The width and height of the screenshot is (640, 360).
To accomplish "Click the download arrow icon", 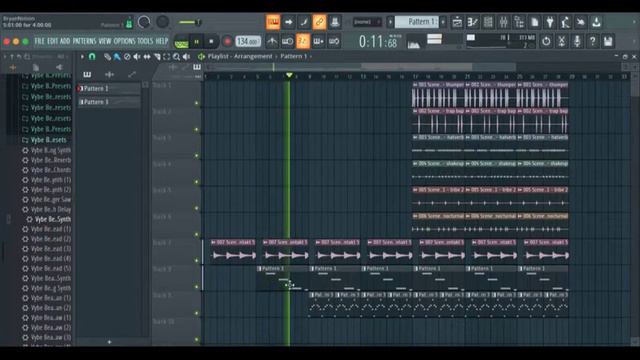I will click(x=596, y=22).
